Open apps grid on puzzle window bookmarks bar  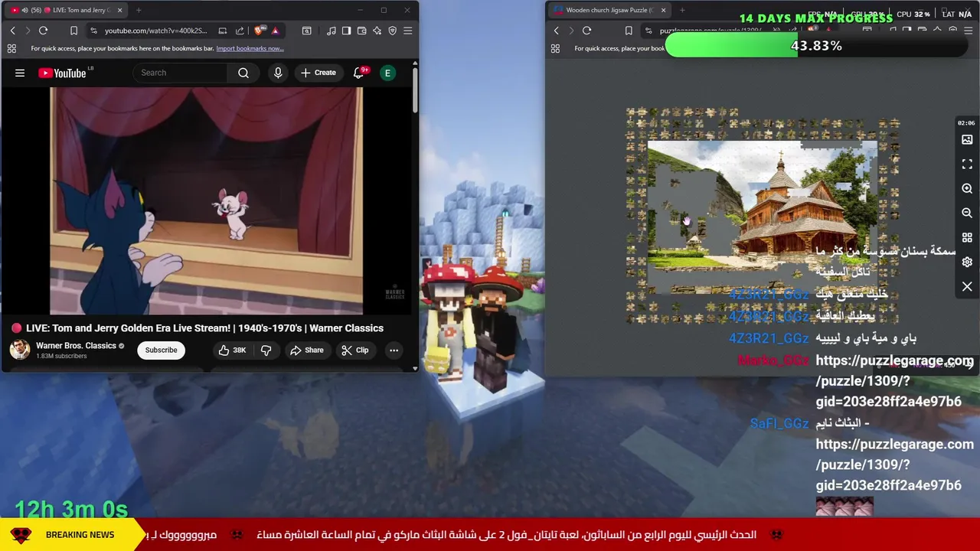(555, 48)
